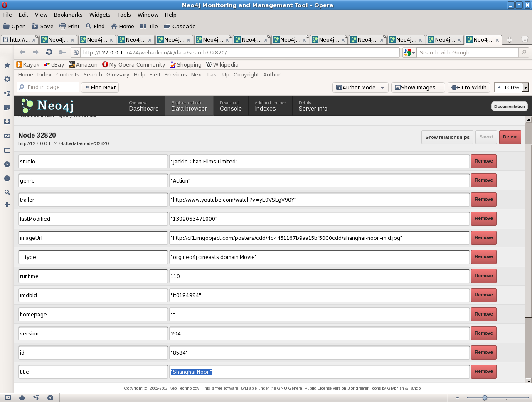Viewport: 532px width, 402px height.
Task: Open the 100% zoom level dropdown
Action: pyautogui.click(x=525, y=88)
